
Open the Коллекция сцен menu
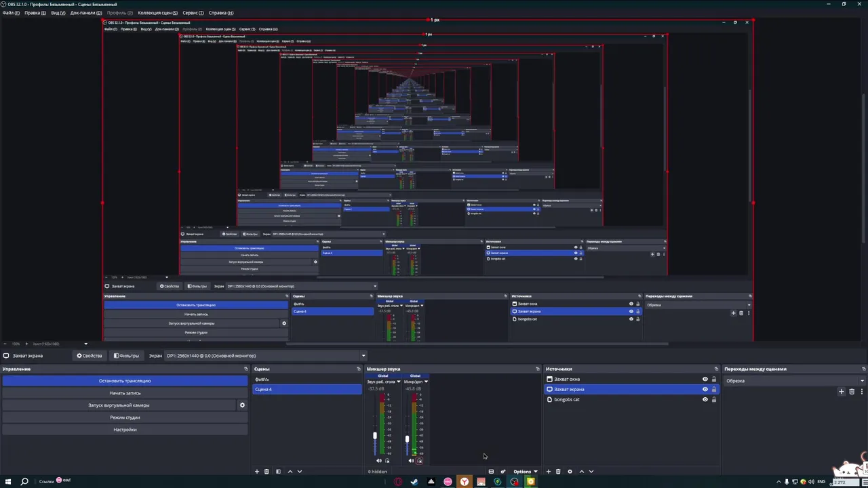coord(157,13)
